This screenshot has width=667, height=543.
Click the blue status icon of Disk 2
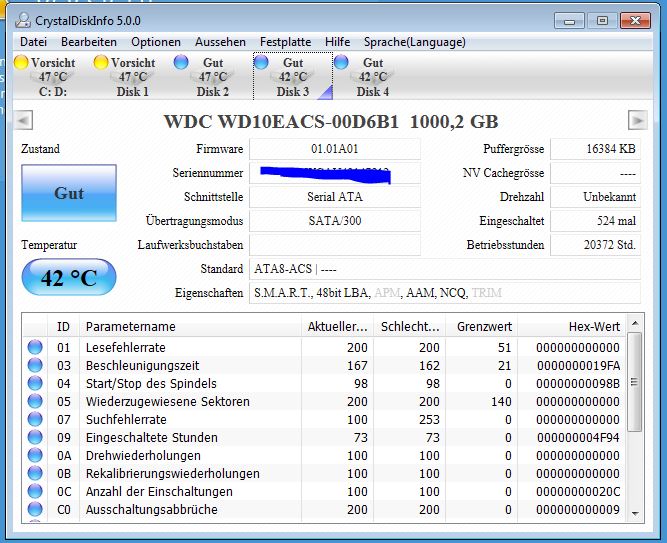181,62
